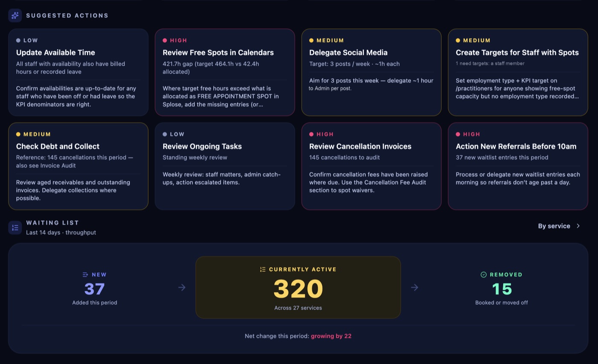Click the red HIGH priority dot on Review Free Spots
Image resolution: width=598 pixels, height=364 pixels.
(x=165, y=41)
